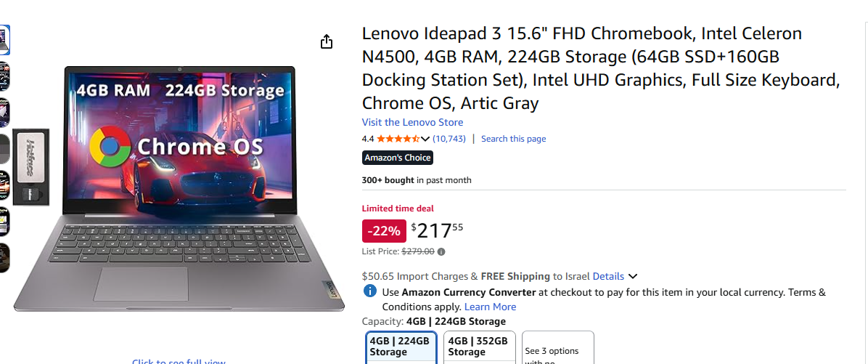This screenshot has height=364, width=868.
Task: Select the third product thumbnail
Action: (4, 112)
